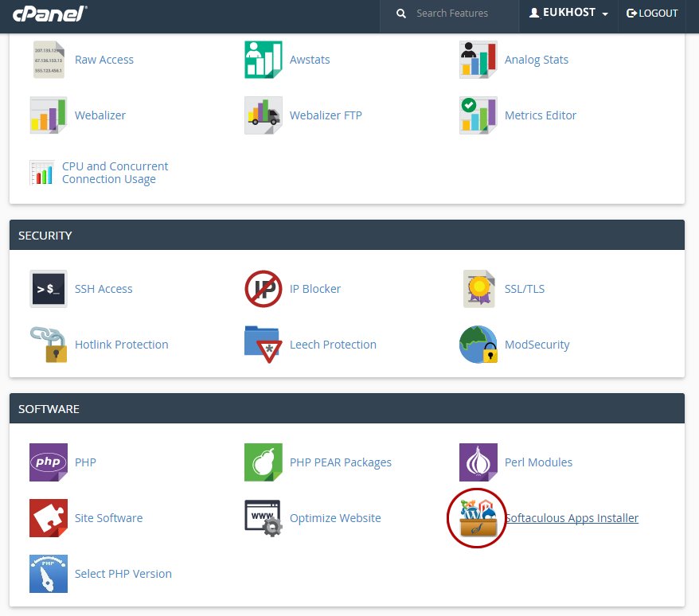
Task: Click the Perl Modules onion icon
Action: coord(478,462)
